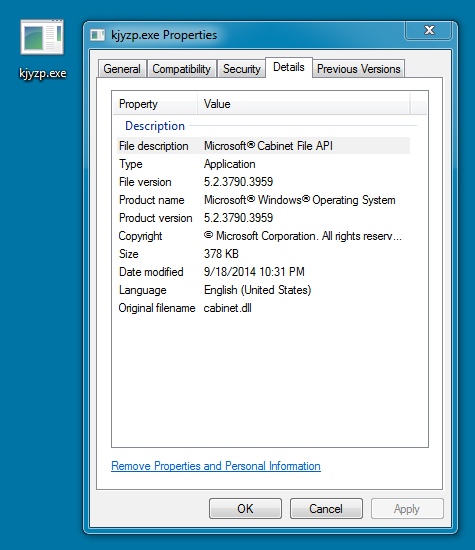Select the Language property label
The width and height of the screenshot is (475, 550).
point(142,290)
